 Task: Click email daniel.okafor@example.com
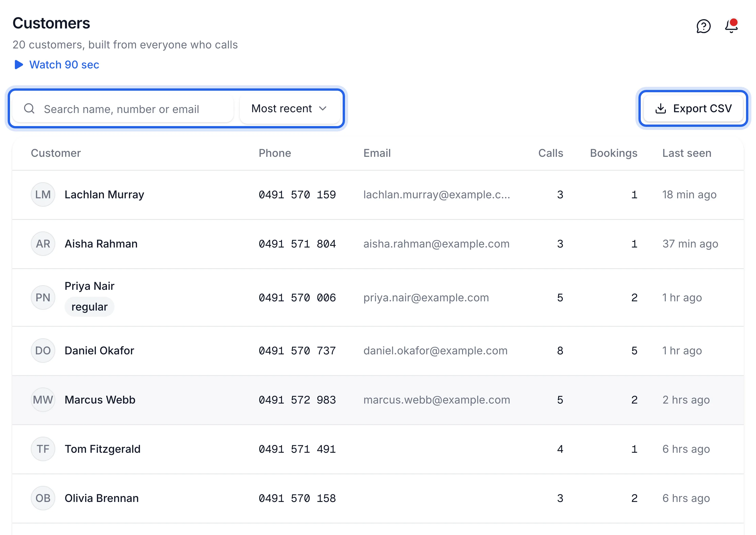point(436,351)
